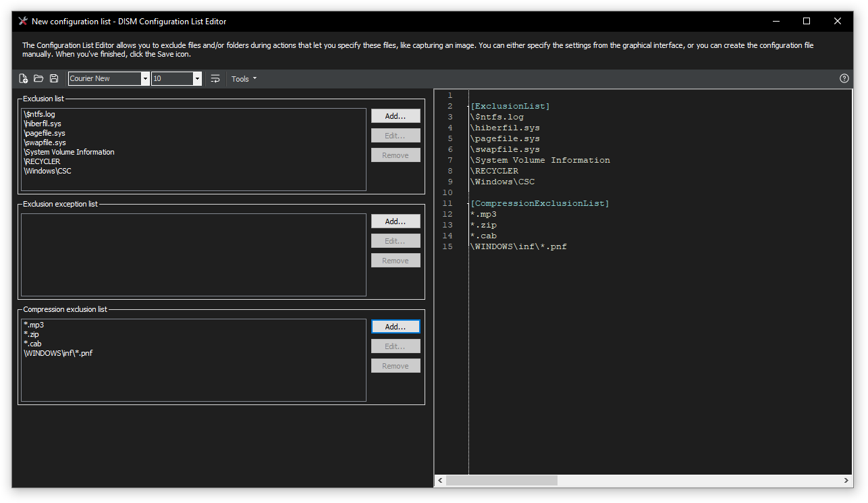The image size is (868, 503).
Task: Click the Save icon in toolbar
Action: (54, 79)
